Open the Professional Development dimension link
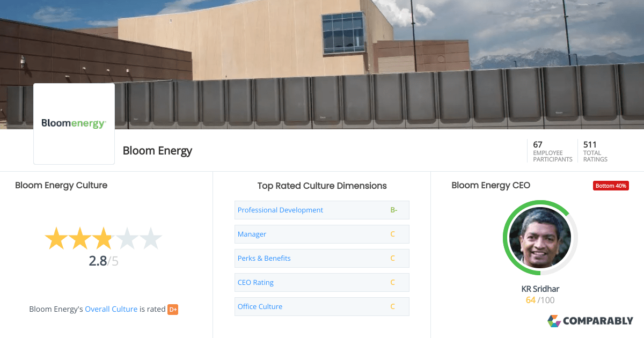644x338 pixels. pyautogui.click(x=280, y=210)
